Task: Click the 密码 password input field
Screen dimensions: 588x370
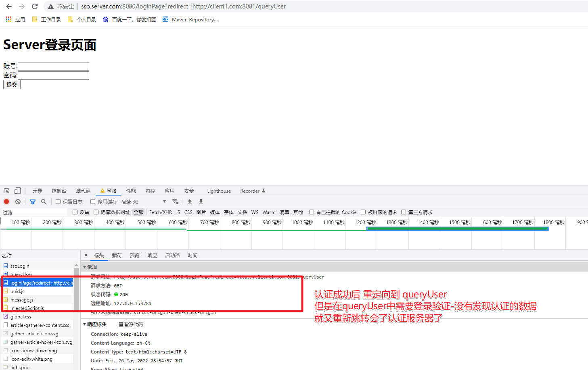Action: (53, 75)
